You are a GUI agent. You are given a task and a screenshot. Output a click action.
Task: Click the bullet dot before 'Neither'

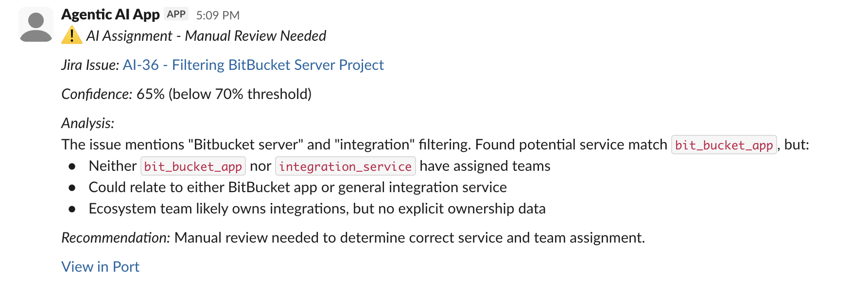[72, 166]
